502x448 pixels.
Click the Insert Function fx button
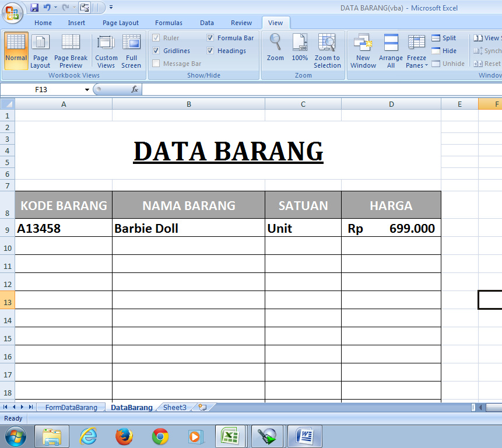pyautogui.click(x=135, y=89)
